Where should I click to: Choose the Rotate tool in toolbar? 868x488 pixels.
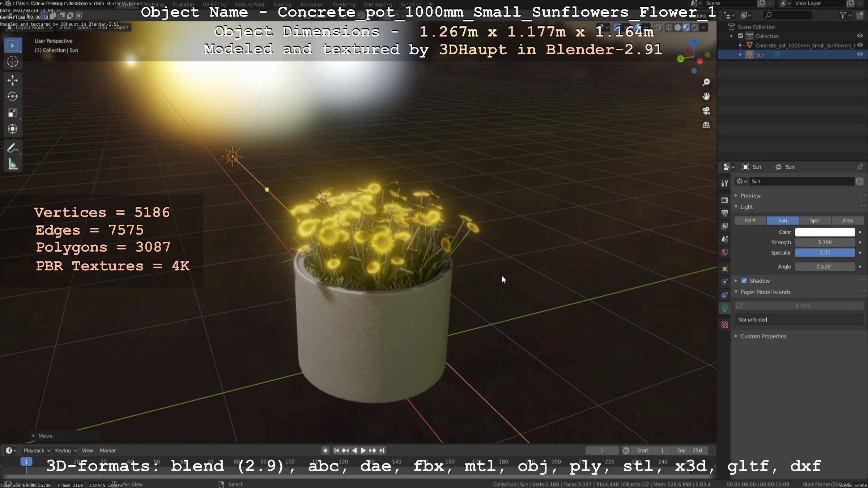coord(13,97)
